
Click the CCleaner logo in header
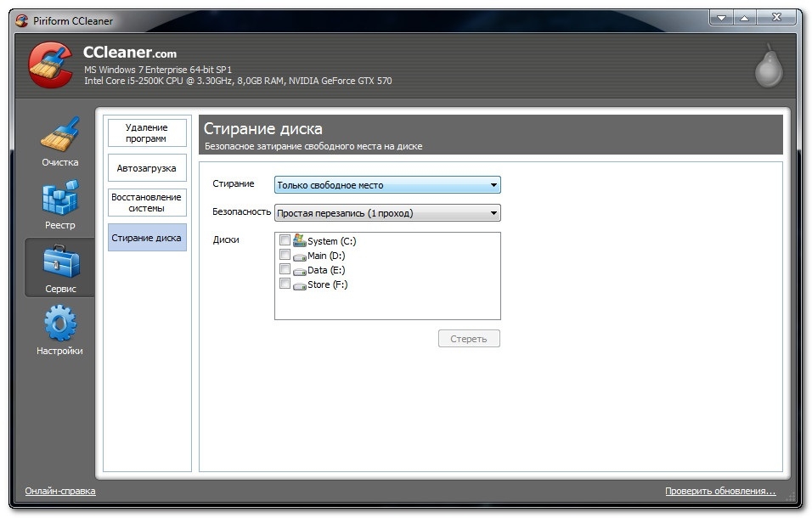[51, 65]
